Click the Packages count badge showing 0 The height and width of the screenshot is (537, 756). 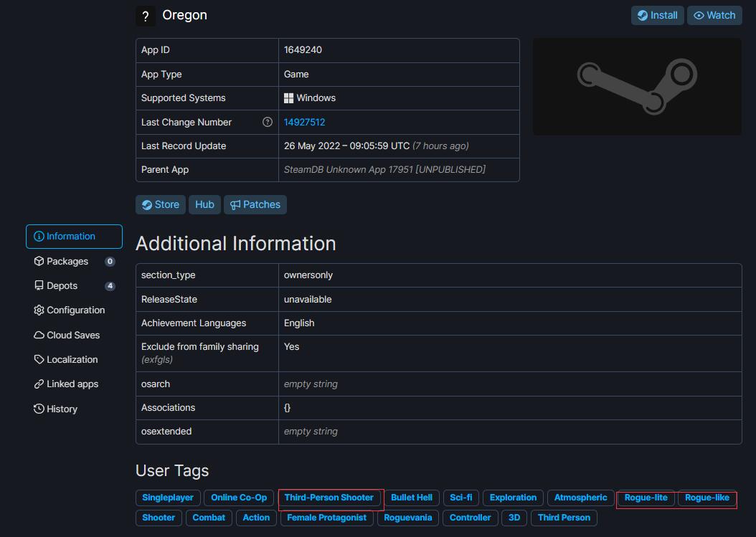110,261
